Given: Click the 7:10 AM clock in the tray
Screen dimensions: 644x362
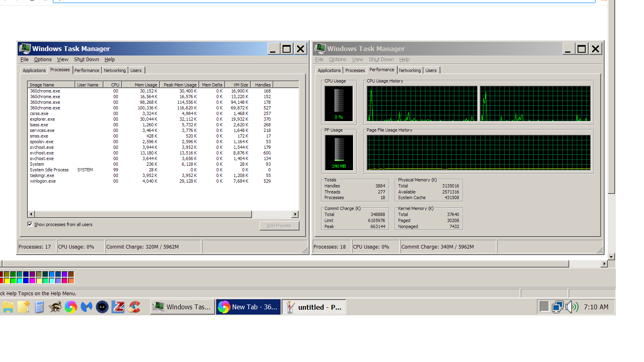Looking at the screenshot, I should tap(596, 307).
